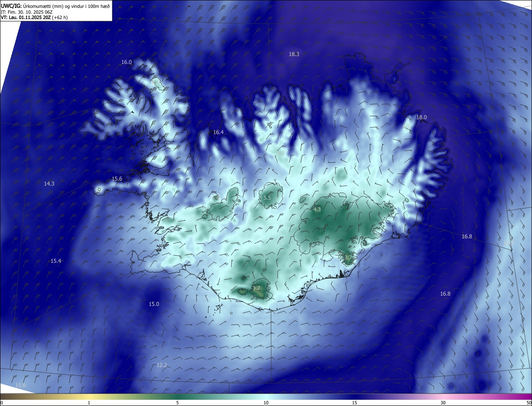Click the map value label 18.3

click(294, 54)
